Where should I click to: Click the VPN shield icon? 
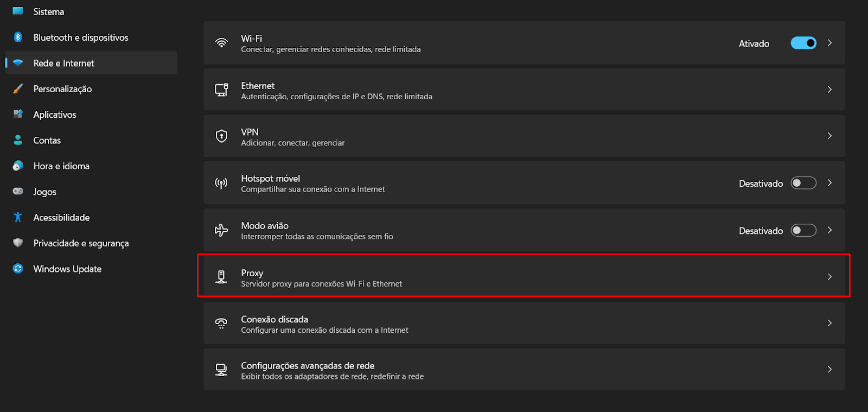[x=221, y=136]
